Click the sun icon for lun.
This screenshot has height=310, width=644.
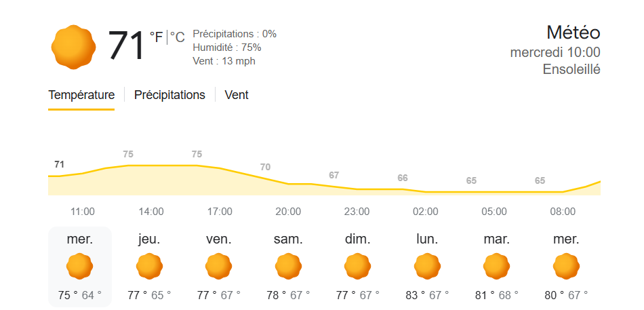[427, 266]
